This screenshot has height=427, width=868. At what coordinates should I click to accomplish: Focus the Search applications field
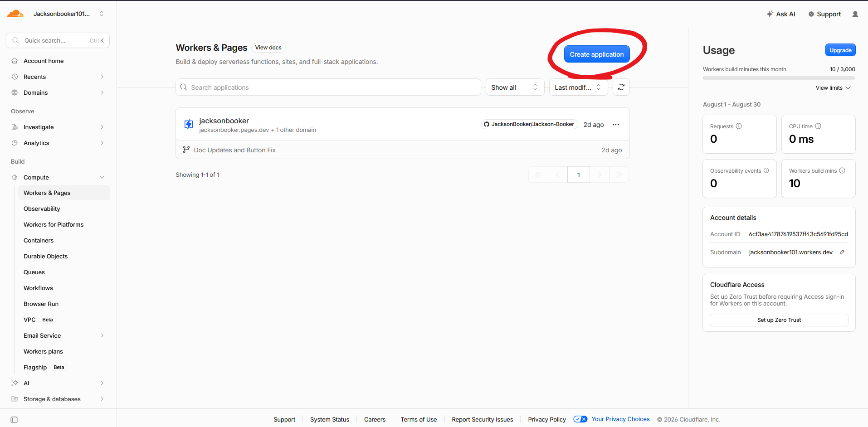pyautogui.click(x=328, y=87)
